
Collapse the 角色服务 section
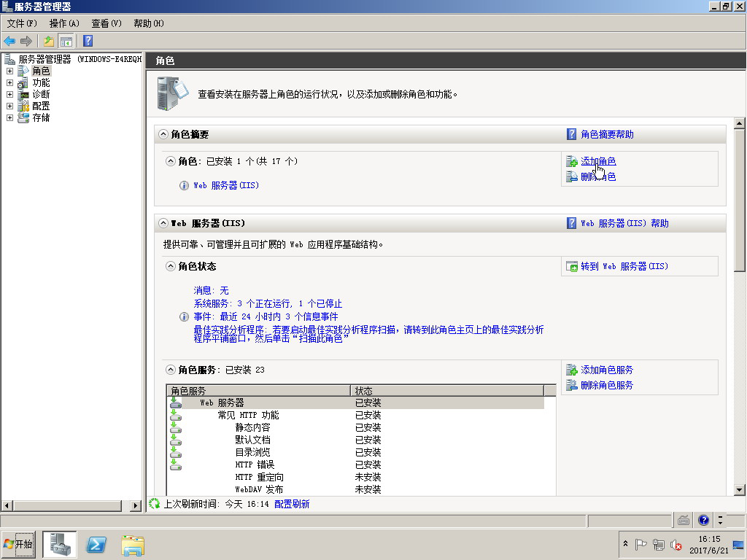click(171, 370)
